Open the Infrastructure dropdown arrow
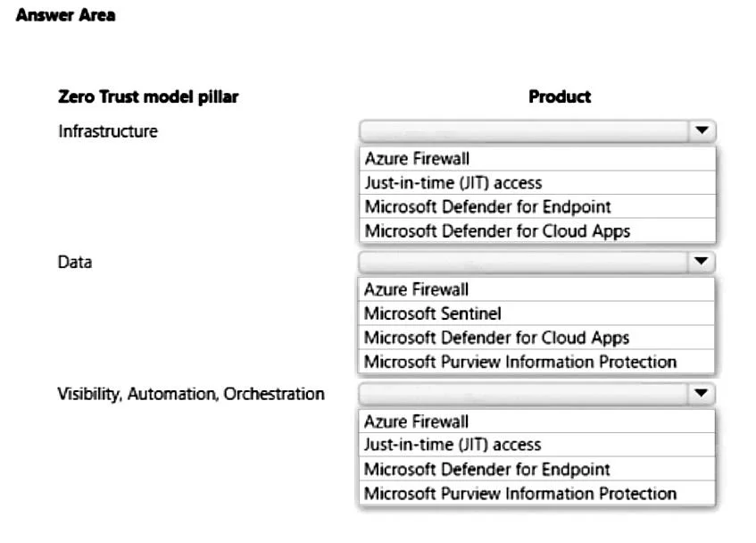The height and width of the screenshot is (543, 756). (x=702, y=130)
